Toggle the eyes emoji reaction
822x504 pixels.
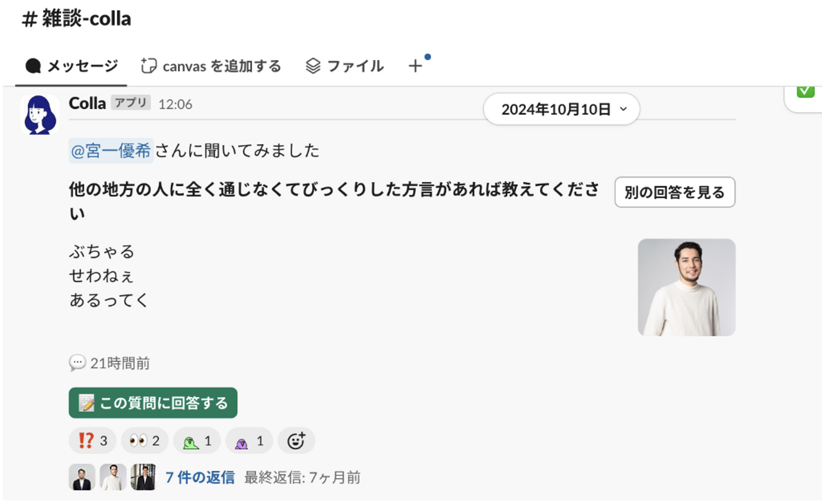coord(144,441)
